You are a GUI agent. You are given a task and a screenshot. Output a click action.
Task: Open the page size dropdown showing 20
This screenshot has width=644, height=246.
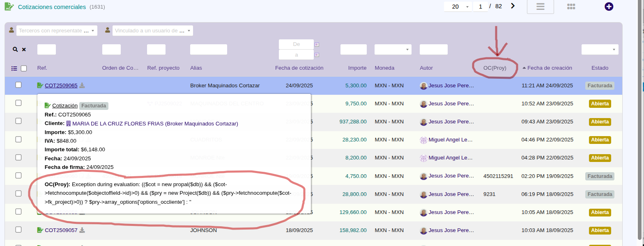[x=458, y=7]
